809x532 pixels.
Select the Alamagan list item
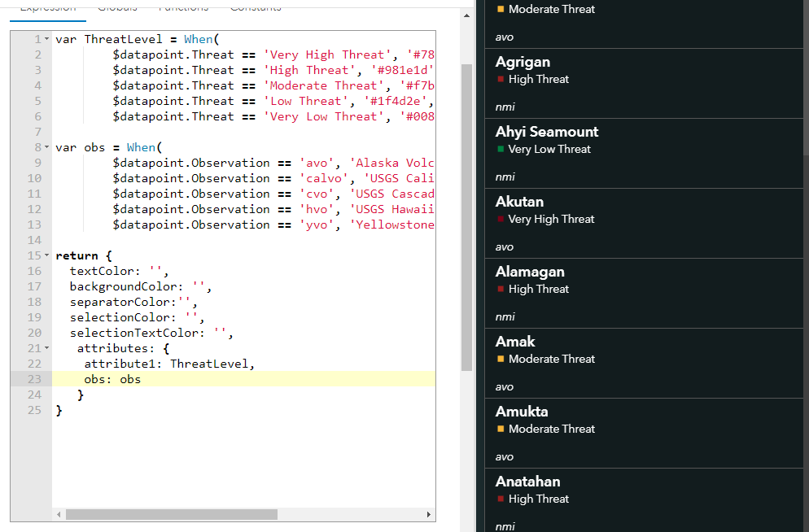644,294
